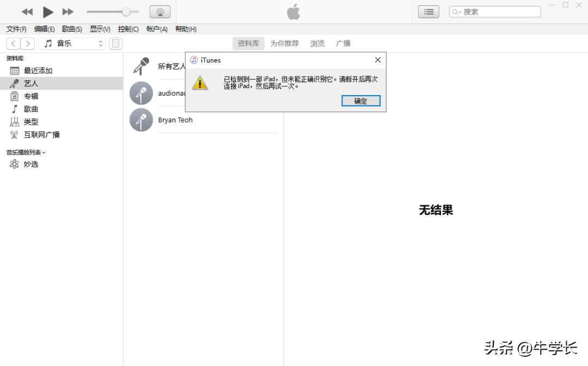Click the fast-forward playback control
The height and width of the screenshot is (366, 588).
tap(67, 11)
